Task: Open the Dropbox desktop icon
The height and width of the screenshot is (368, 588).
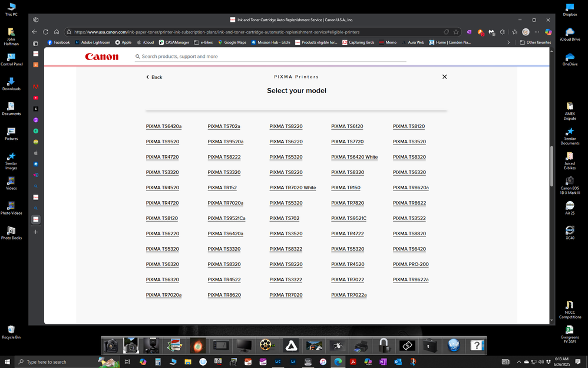Action: (569, 9)
